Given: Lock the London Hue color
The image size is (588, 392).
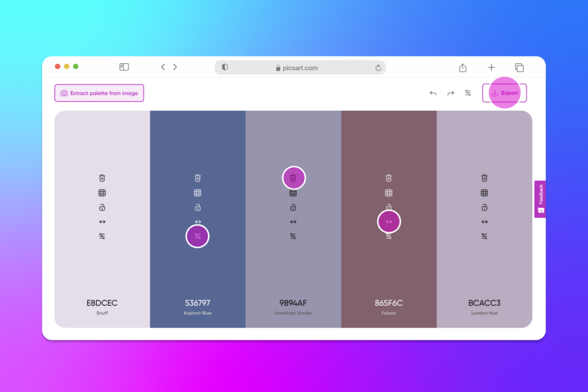Looking at the screenshot, I should click(485, 207).
